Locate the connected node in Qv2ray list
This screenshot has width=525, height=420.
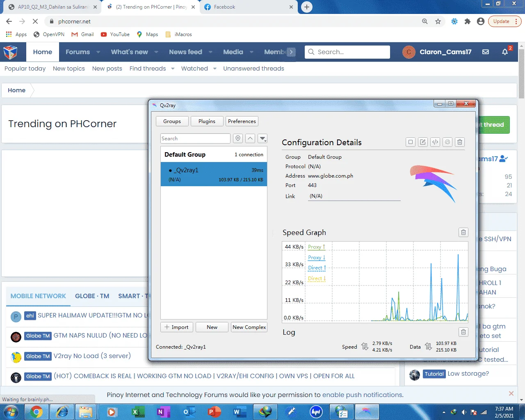pos(238,139)
